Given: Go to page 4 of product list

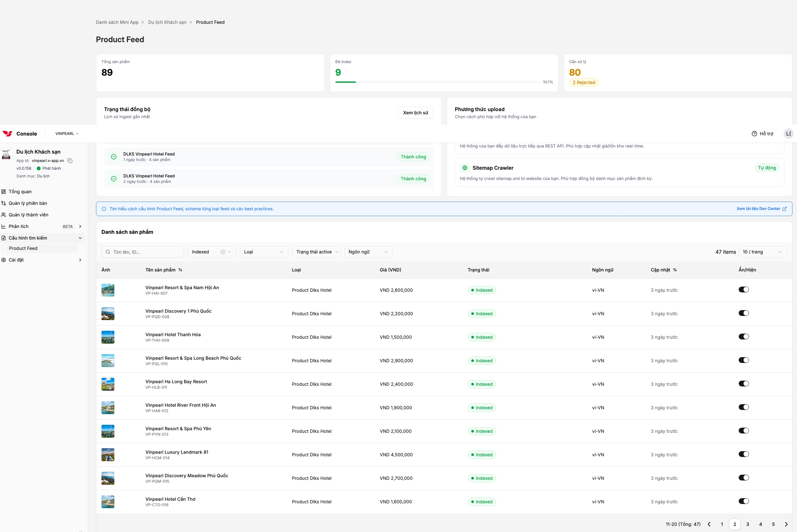Looking at the screenshot, I should pyautogui.click(x=760, y=524).
